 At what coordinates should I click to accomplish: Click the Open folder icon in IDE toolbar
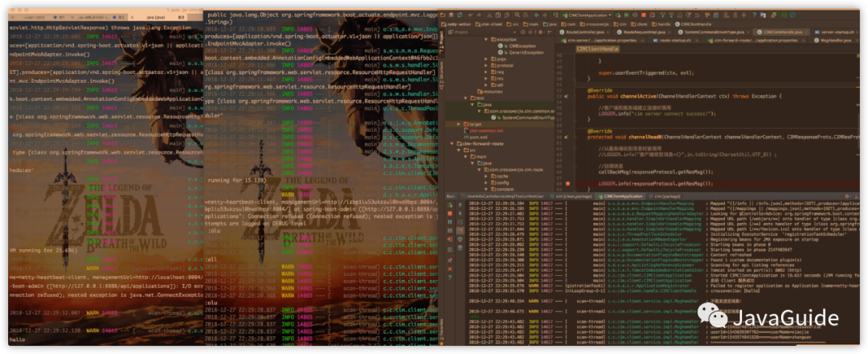coord(442,15)
